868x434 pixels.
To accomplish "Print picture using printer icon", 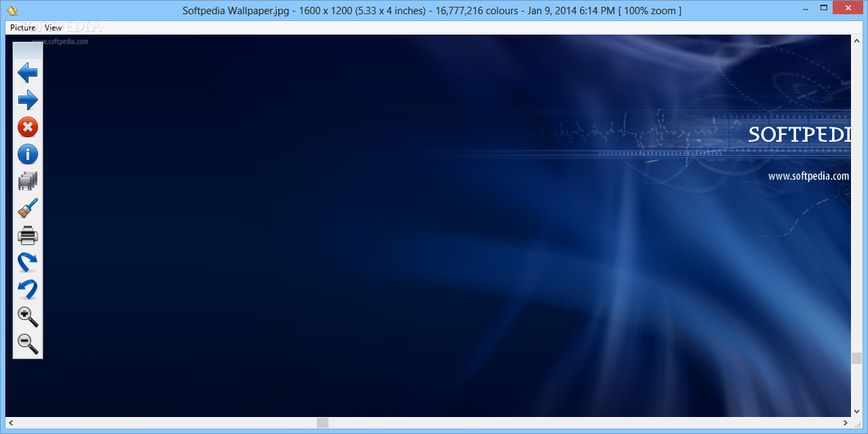I will [27, 235].
